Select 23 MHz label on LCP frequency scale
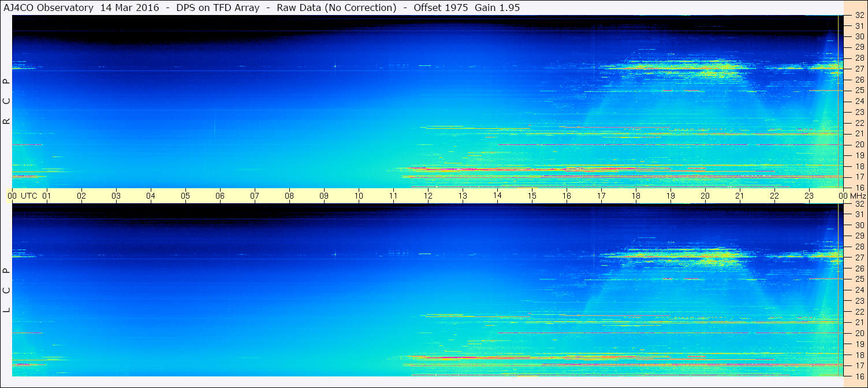 click(x=859, y=301)
